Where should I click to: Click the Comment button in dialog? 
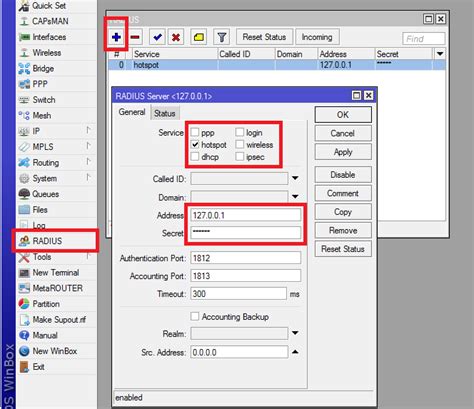pos(343,193)
